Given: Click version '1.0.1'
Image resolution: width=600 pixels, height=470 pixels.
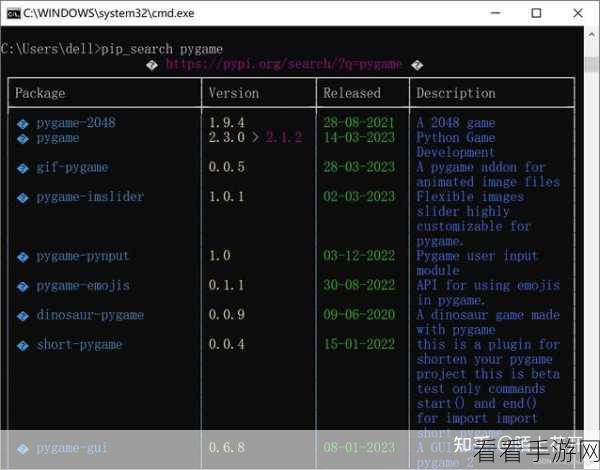Looking at the screenshot, I should click(x=227, y=197).
